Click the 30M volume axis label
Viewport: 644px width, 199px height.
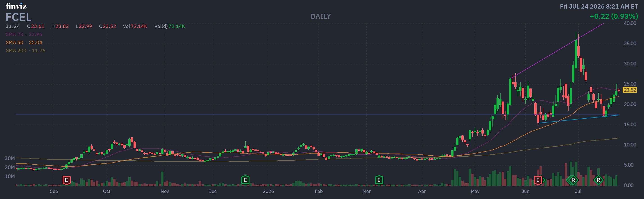point(10,158)
